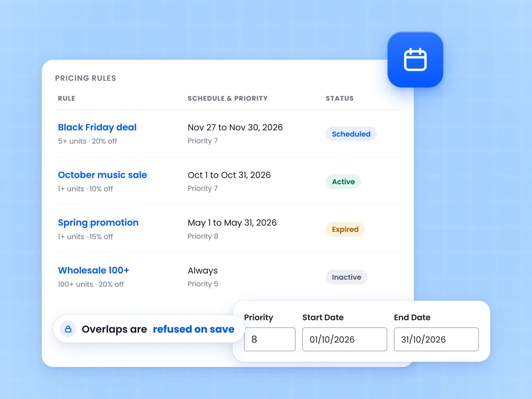
Task: Select the Nov 27 to Nov 30, 2026 schedule
Action: (235, 128)
